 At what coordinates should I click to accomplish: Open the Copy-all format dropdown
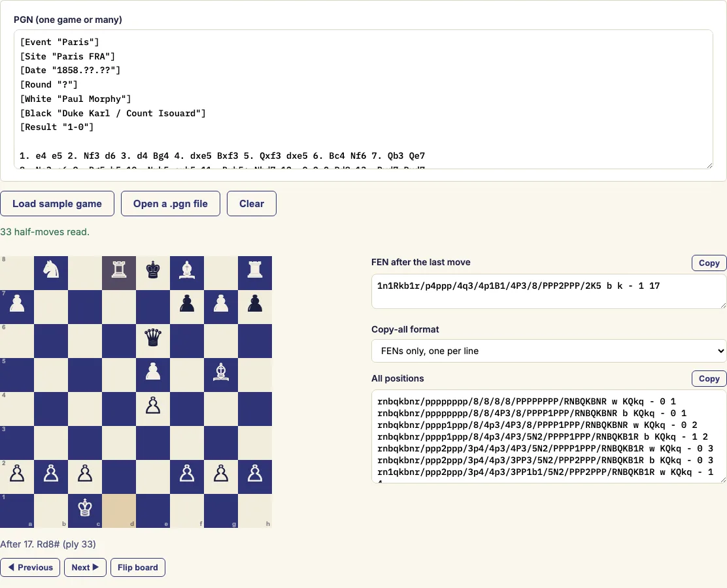[x=549, y=351]
